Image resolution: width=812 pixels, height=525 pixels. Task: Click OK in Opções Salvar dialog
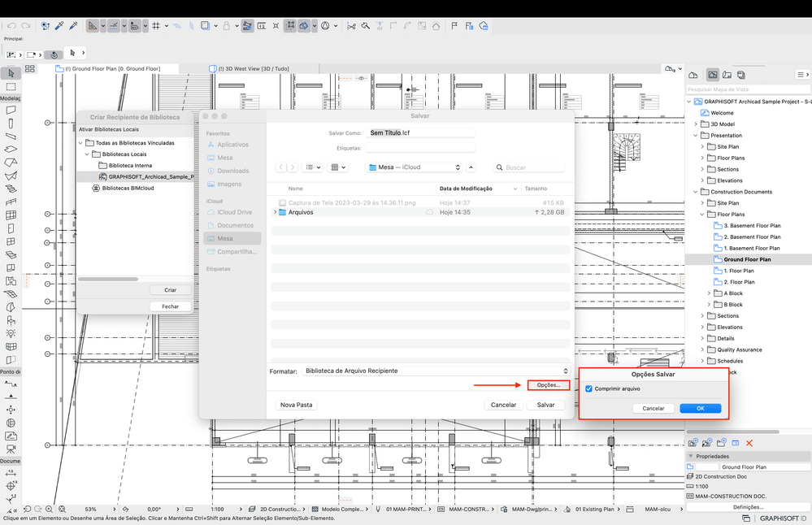[x=700, y=409]
